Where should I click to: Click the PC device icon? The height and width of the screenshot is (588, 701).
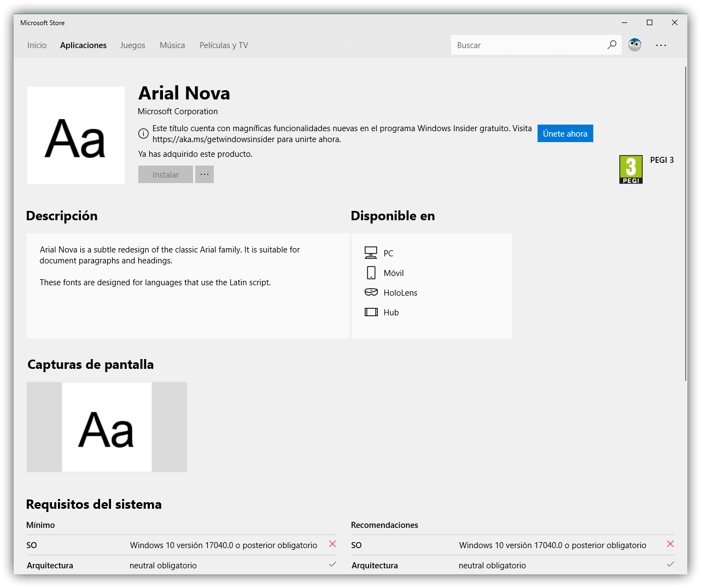tap(371, 252)
